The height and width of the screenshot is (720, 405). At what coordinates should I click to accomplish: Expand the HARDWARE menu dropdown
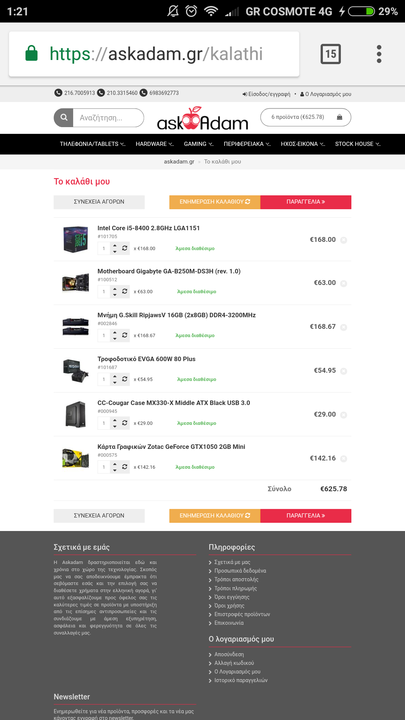click(x=154, y=144)
